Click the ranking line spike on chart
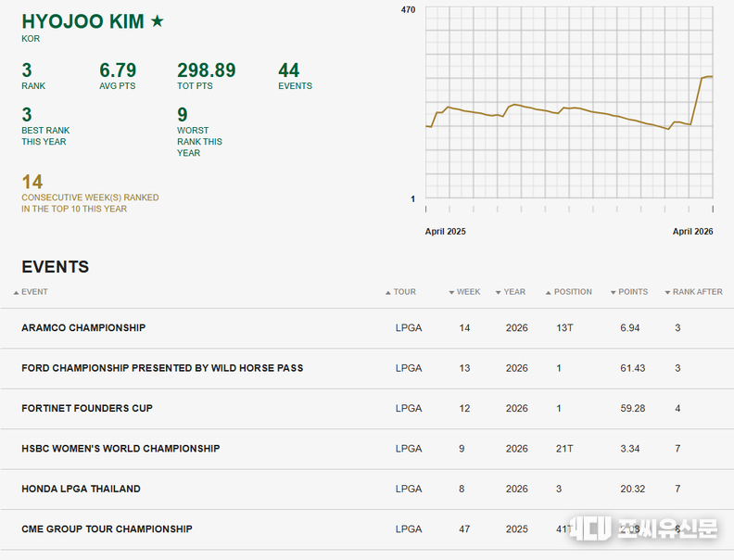 697,99
